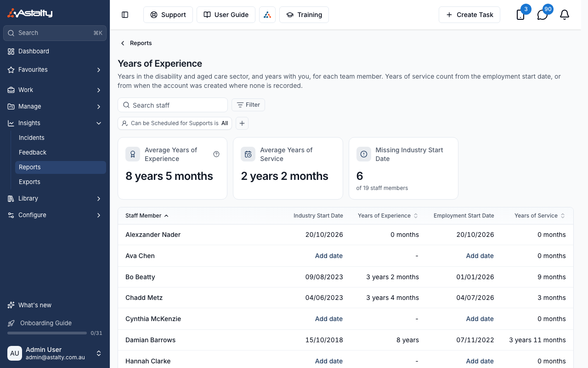Expand the Manage menu

coord(55,107)
